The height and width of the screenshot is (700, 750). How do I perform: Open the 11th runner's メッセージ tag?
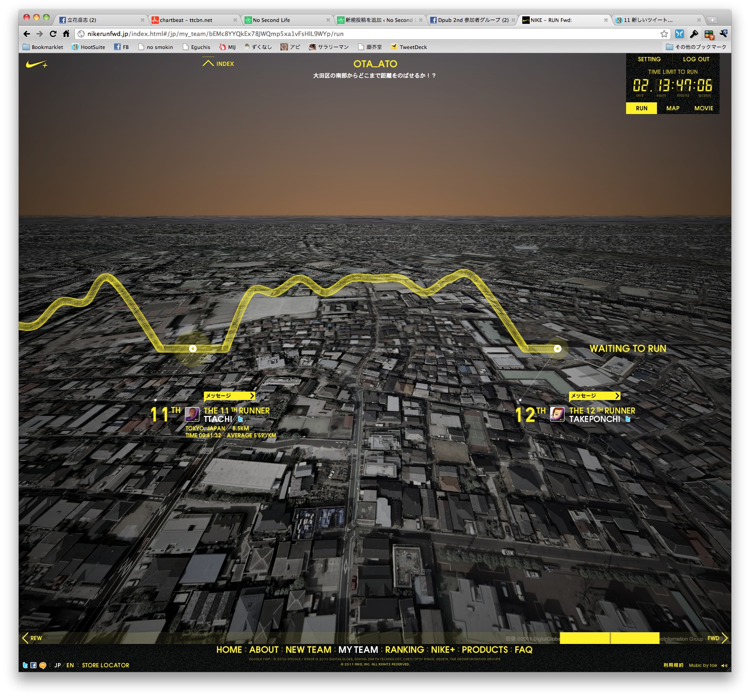pyautogui.click(x=230, y=396)
